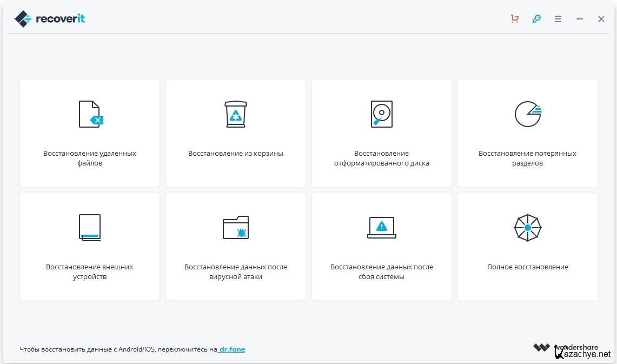Viewport: 617px width, 364px height.
Task: Click the external device recovery icon
Action: click(x=90, y=228)
